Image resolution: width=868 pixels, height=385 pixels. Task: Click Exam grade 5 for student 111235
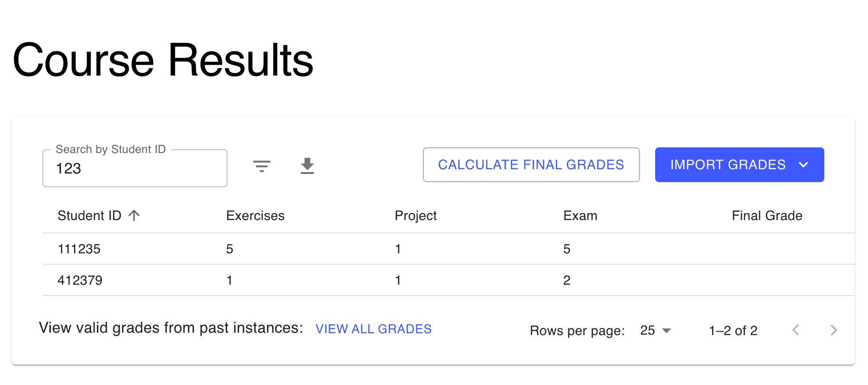click(x=567, y=249)
